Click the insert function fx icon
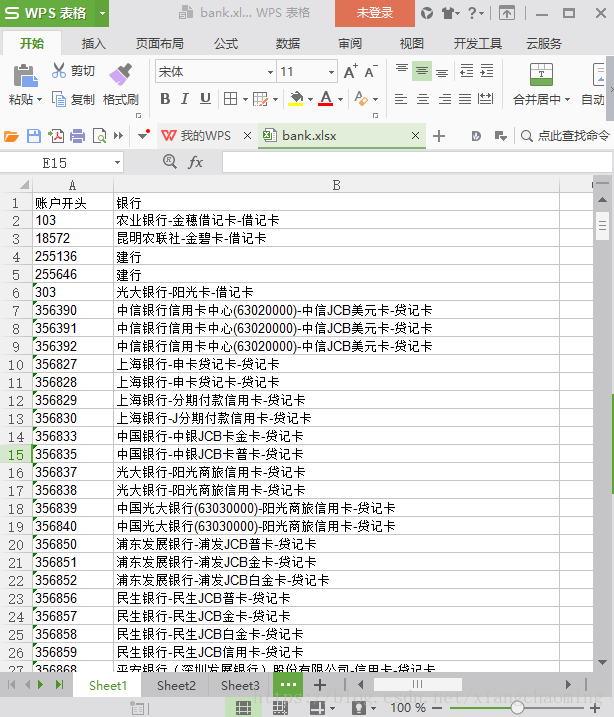Screen dimensions: 614x717 [x=195, y=162]
